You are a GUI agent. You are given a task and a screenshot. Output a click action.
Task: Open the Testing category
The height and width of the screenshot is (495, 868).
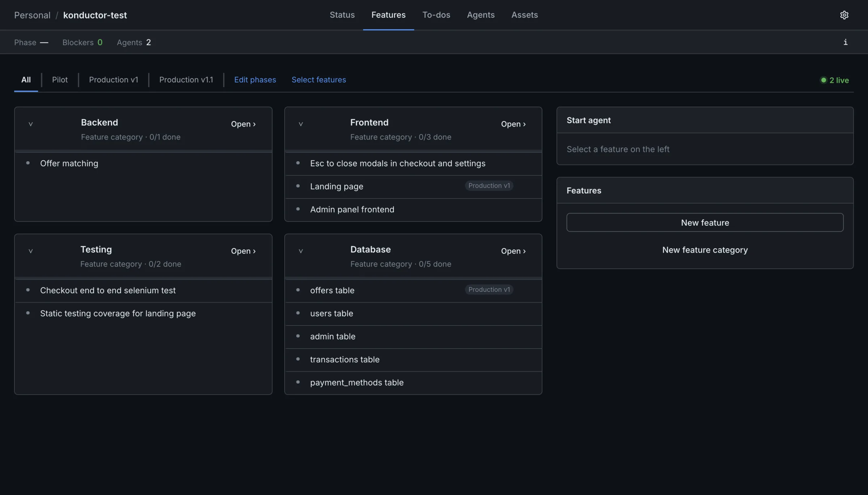click(x=243, y=251)
